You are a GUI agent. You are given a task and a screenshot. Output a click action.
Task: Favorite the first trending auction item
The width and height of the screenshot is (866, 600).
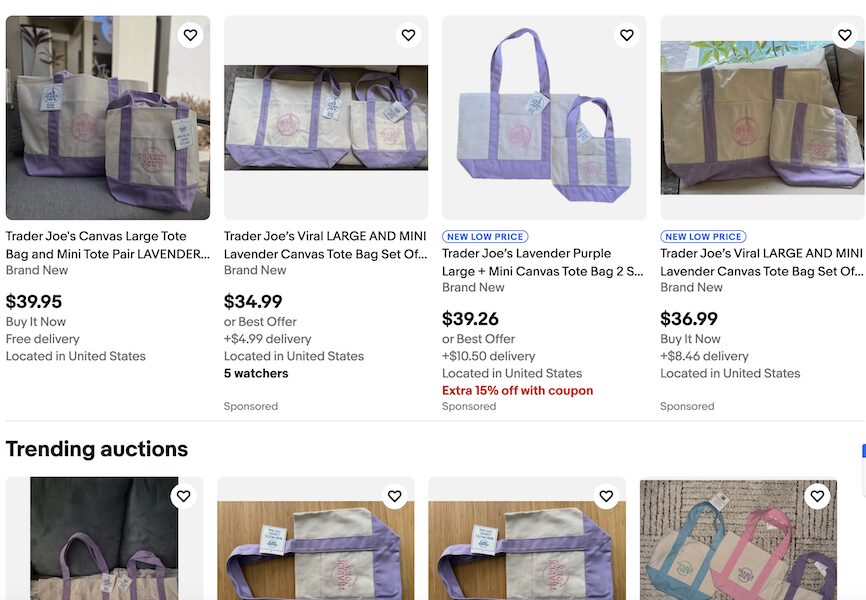coord(183,496)
